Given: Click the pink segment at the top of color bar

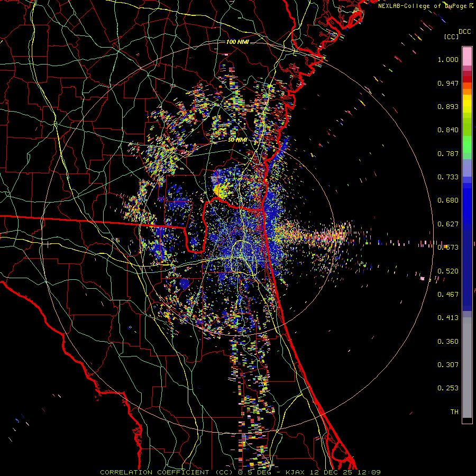Looking at the screenshot, I should 467,57.
